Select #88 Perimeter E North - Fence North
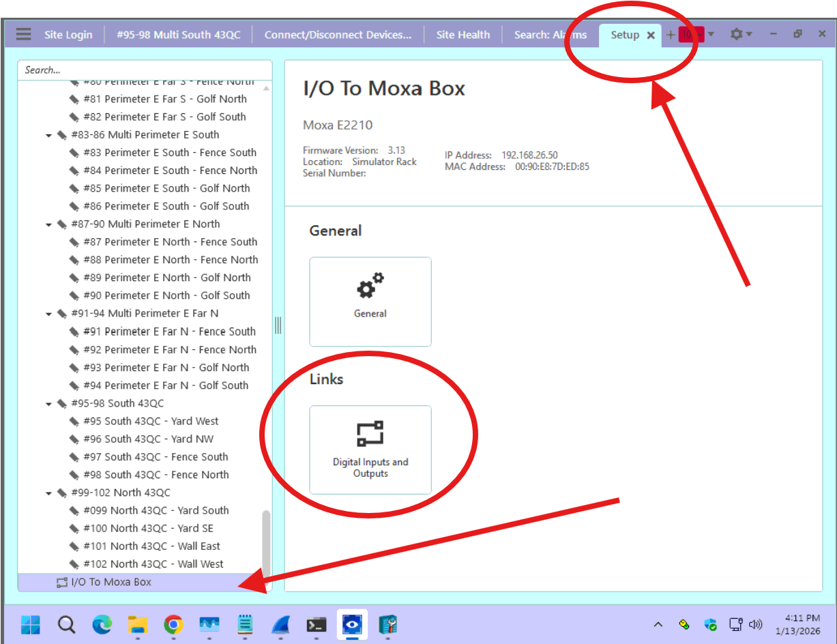837x644 pixels. tap(171, 260)
